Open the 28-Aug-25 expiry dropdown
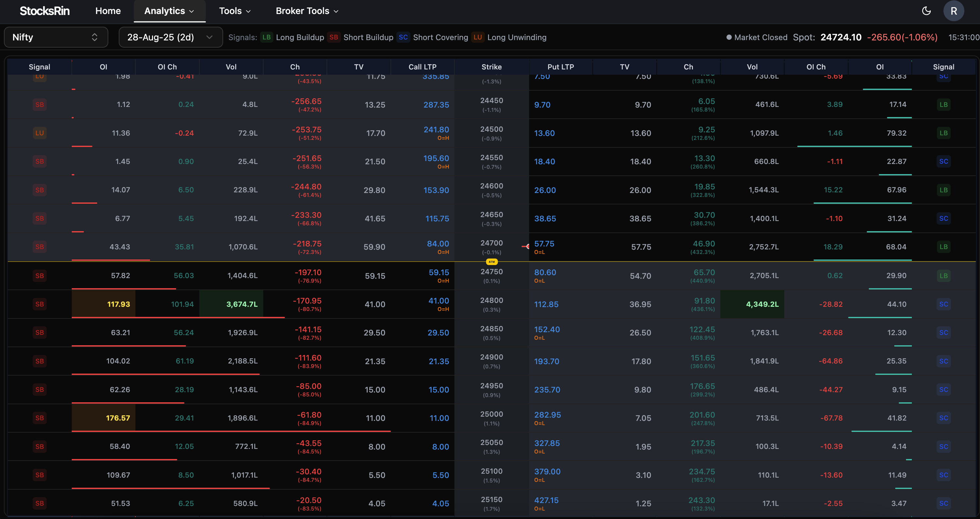 tap(170, 37)
